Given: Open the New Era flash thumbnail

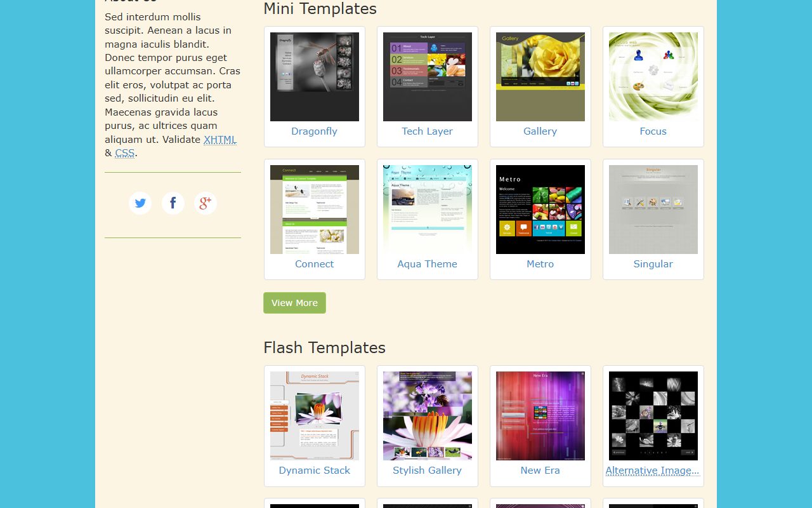Looking at the screenshot, I should tap(540, 416).
